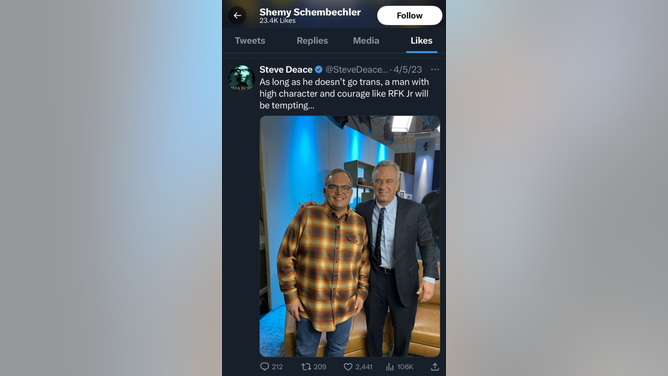Open the @SteveDeace handle link
The height and width of the screenshot is (376, 668).
pos(357,69)
